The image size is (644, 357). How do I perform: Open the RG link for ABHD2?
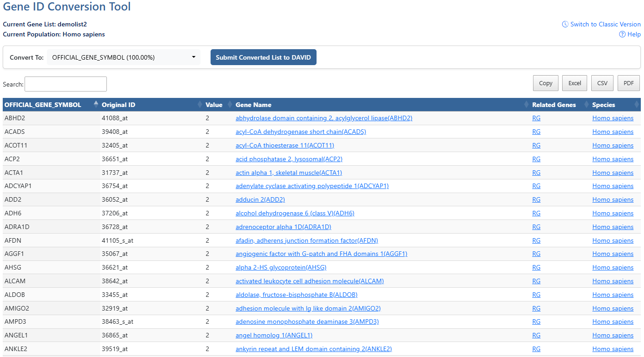coord(536,118)
